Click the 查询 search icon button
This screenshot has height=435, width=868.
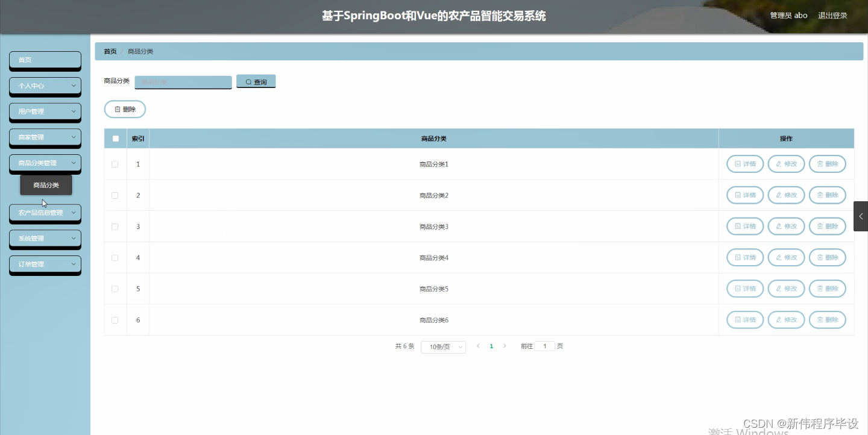coord(256,81)
